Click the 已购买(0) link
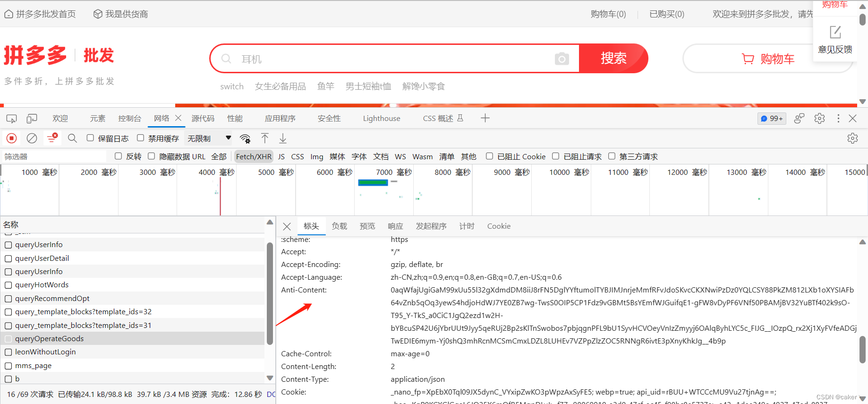Image resolution: width=868 pixels, height=404 pixels. 667,14
